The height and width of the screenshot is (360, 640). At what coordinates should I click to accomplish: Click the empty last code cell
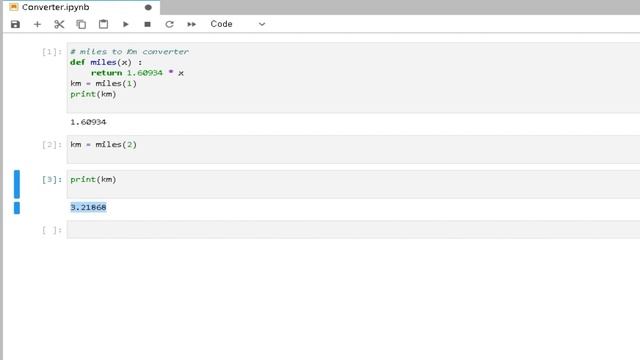coord(353,229)
